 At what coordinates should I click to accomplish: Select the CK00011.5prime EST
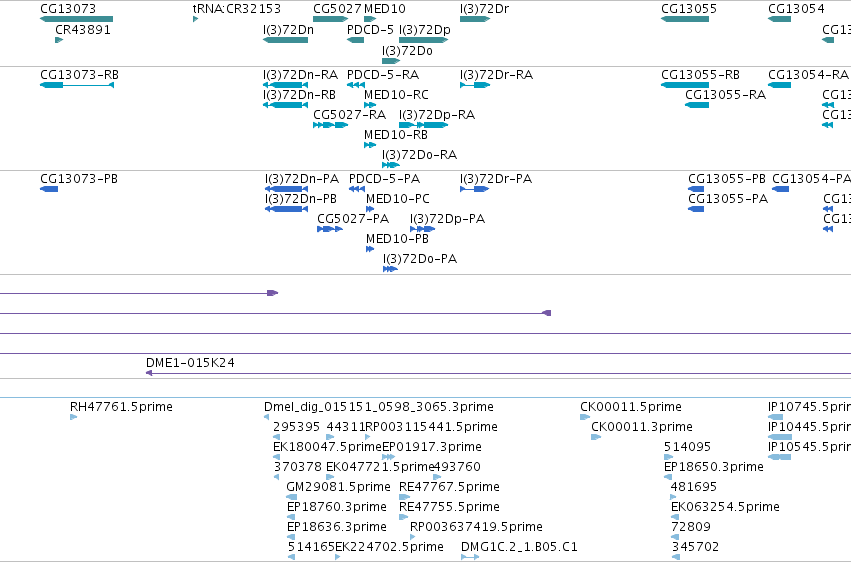(x=585, y=417)
